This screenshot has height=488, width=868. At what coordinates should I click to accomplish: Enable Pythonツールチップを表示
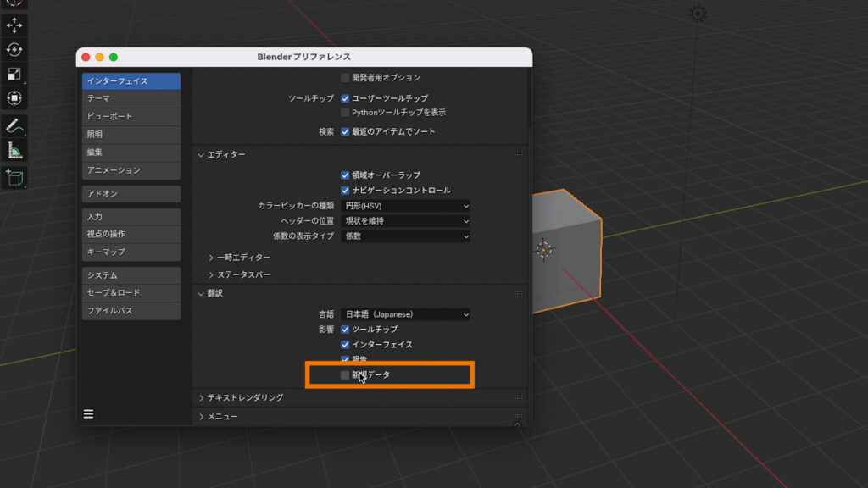pos(345,113)
